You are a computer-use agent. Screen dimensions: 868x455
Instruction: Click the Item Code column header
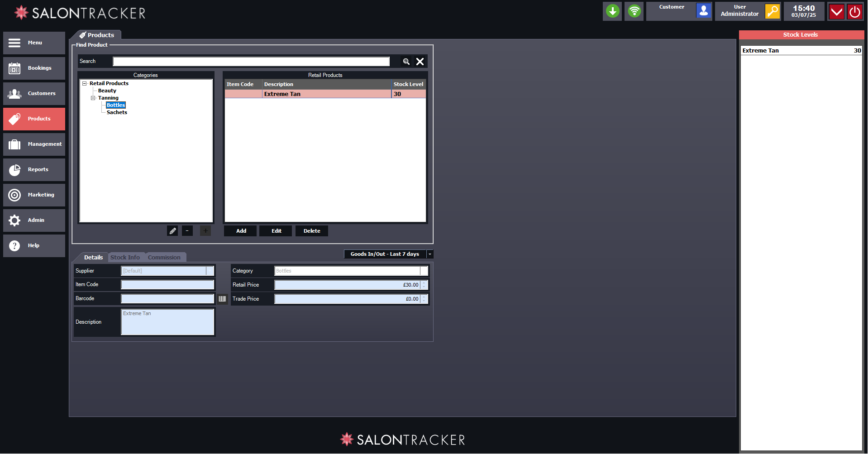243,84
